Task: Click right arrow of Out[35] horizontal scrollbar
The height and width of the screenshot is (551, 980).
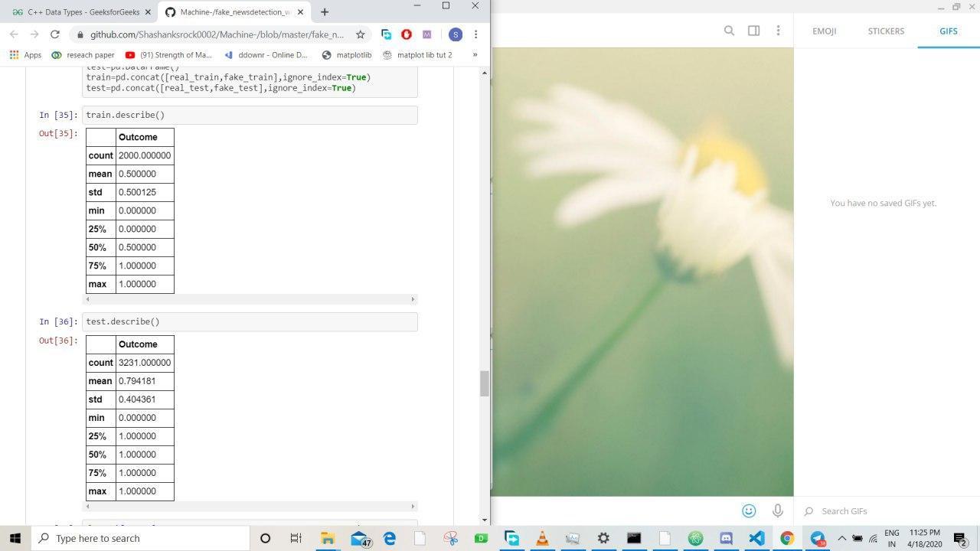Action: (413, 299)
